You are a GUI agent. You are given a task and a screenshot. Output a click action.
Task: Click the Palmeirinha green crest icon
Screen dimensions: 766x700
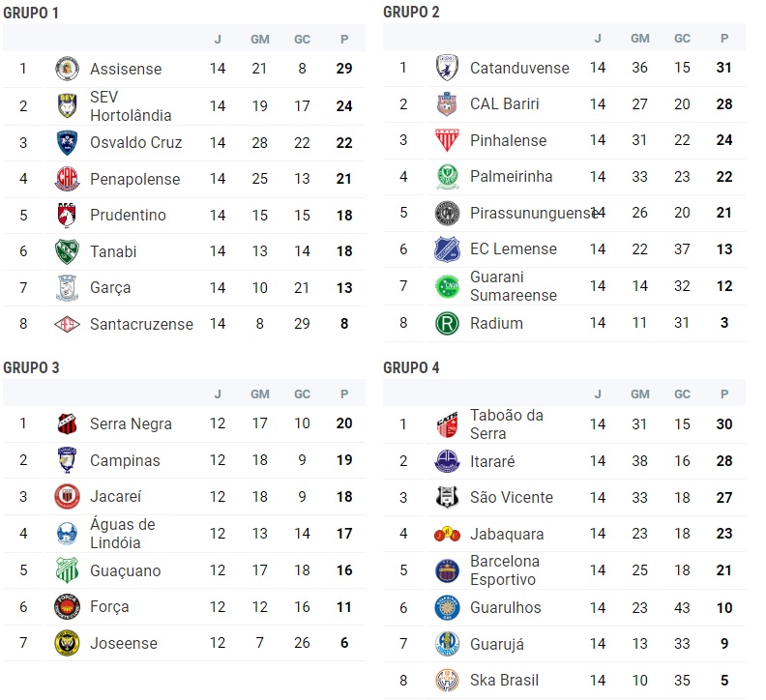click(x=446, y=177)
